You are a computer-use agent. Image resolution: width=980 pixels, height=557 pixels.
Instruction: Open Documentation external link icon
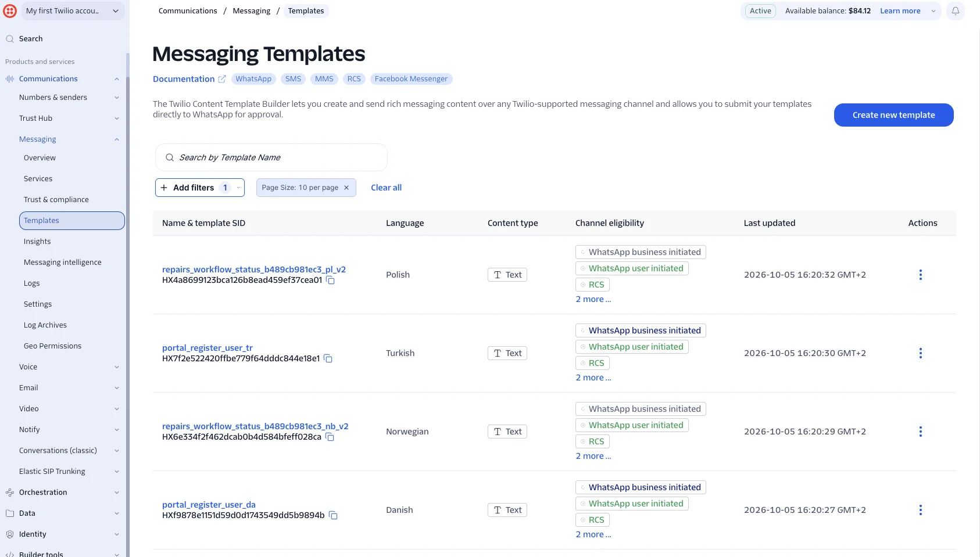[x=221, y=79]
